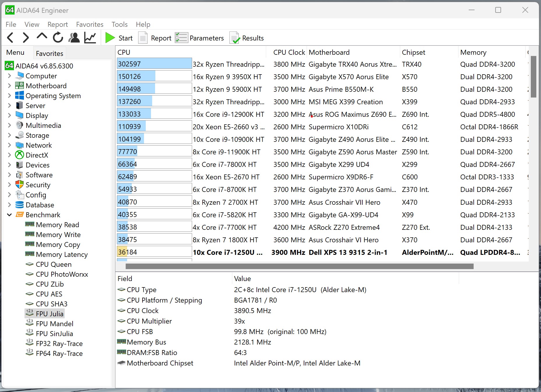Select the Server tree icon
Image resolution: width=541 pixels, height=392 pixels.
point(20,105)
